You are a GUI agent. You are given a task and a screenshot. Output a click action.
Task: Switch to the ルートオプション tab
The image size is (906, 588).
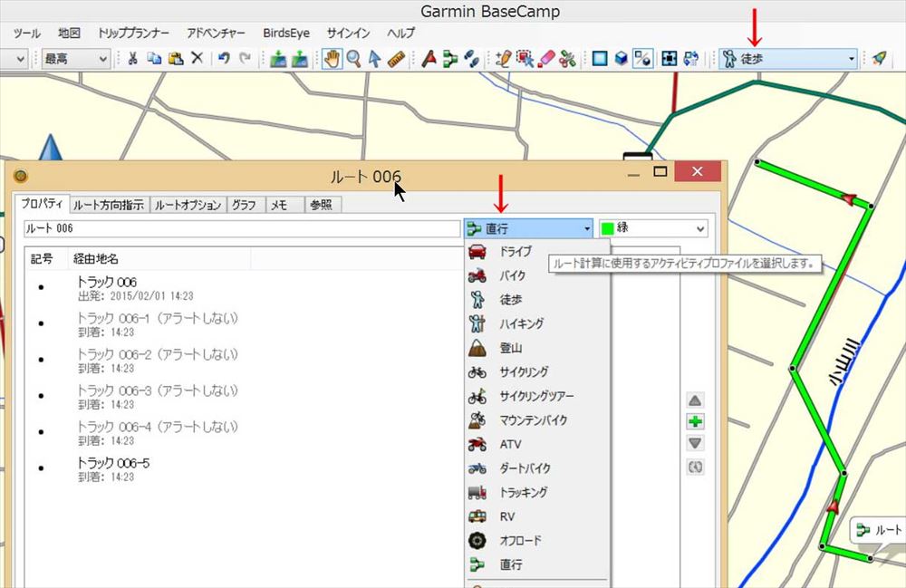(188, 205)
